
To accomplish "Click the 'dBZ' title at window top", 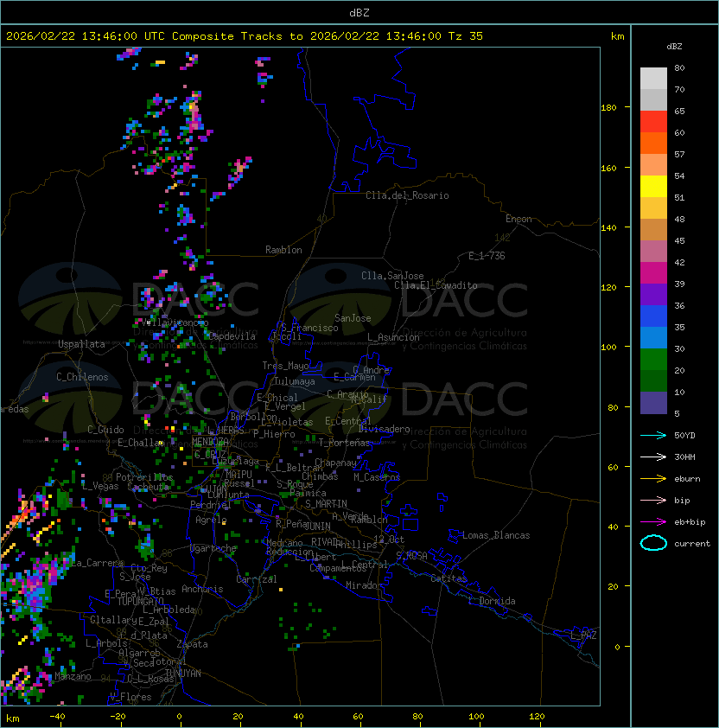I will point(359,12).
